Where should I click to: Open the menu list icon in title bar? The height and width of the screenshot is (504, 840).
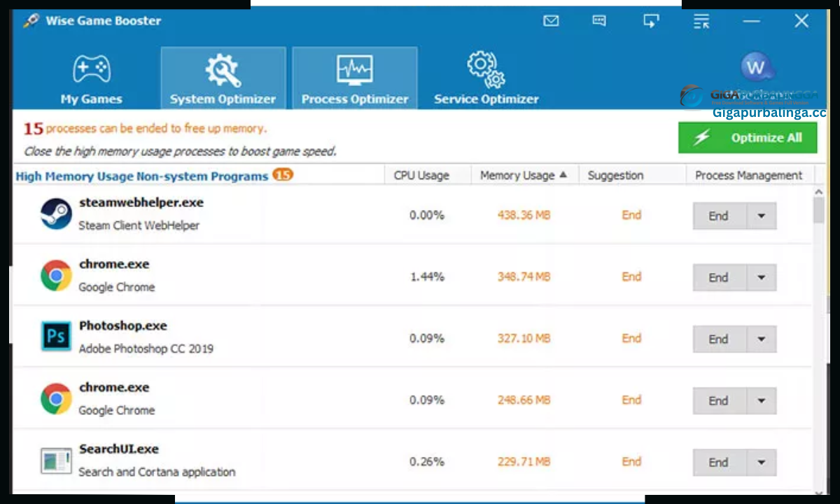(701, 21)
